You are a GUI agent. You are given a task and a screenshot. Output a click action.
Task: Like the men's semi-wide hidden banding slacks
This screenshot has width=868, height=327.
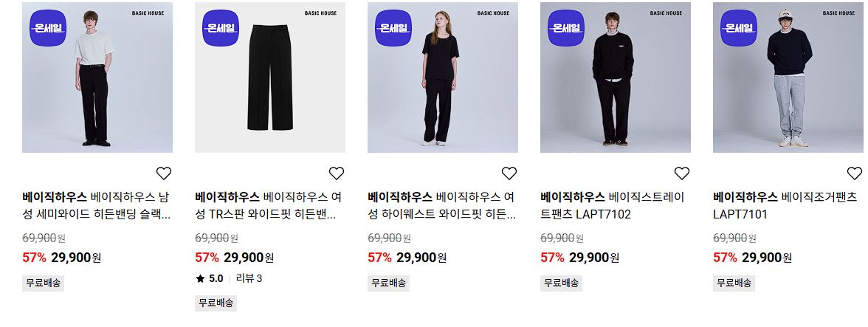pos(164,173)
